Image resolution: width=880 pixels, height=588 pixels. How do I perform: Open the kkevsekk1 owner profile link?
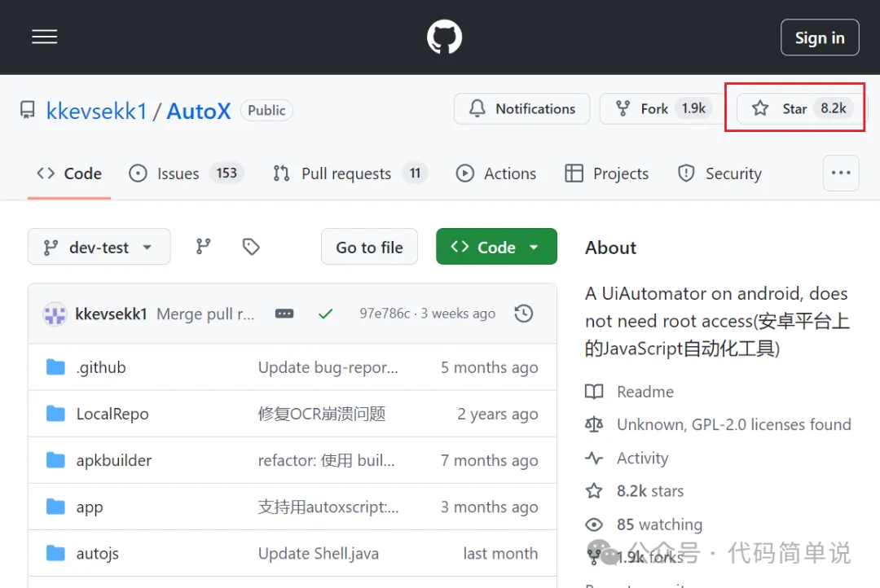coord(96,111)
